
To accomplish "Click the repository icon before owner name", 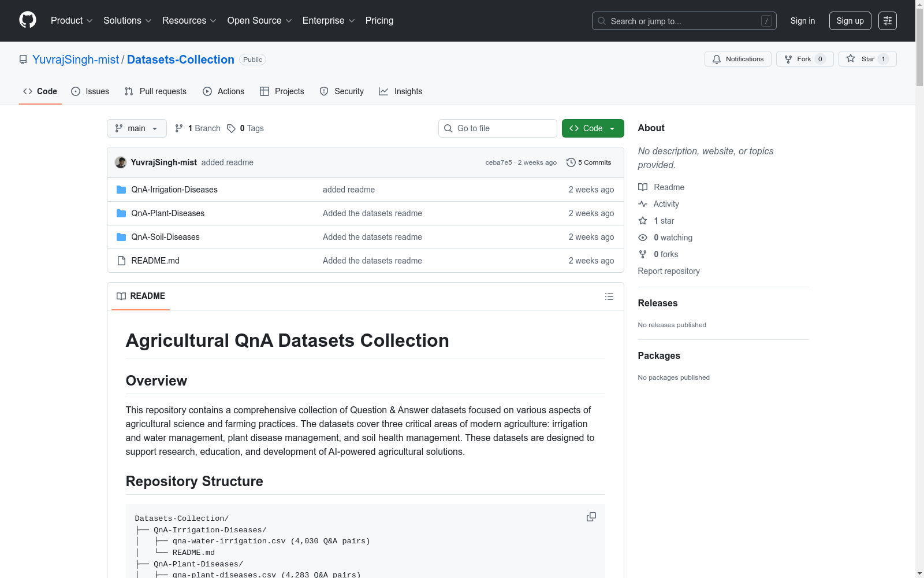I will (x=23, y=60).
